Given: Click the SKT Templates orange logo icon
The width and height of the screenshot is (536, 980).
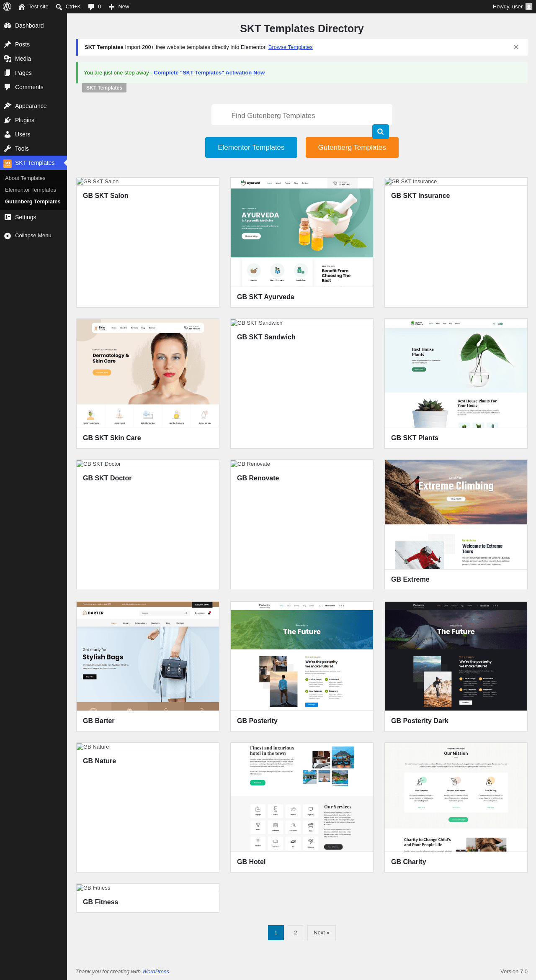Looking at the screenshot, I should tap(8, 163).
